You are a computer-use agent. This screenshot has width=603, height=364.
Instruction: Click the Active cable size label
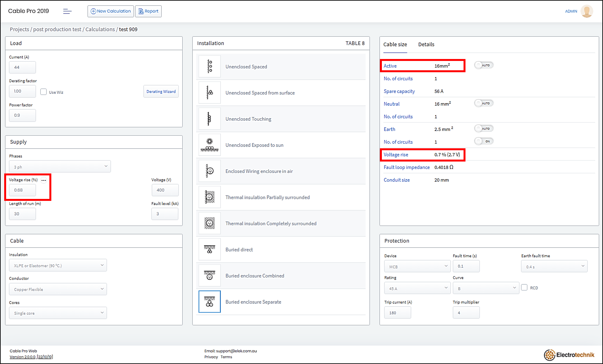click(x=390, y=66)
